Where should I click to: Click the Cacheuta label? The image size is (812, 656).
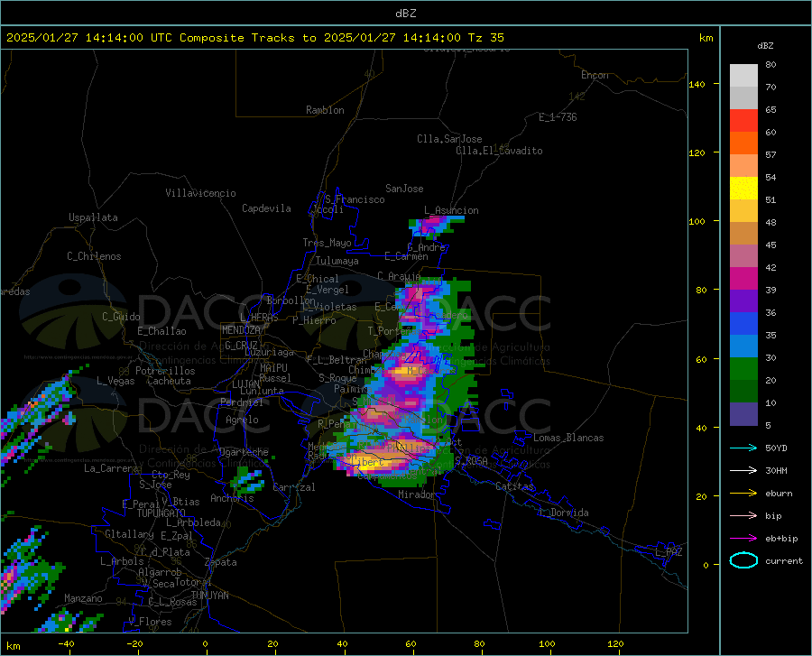[169, 381]
